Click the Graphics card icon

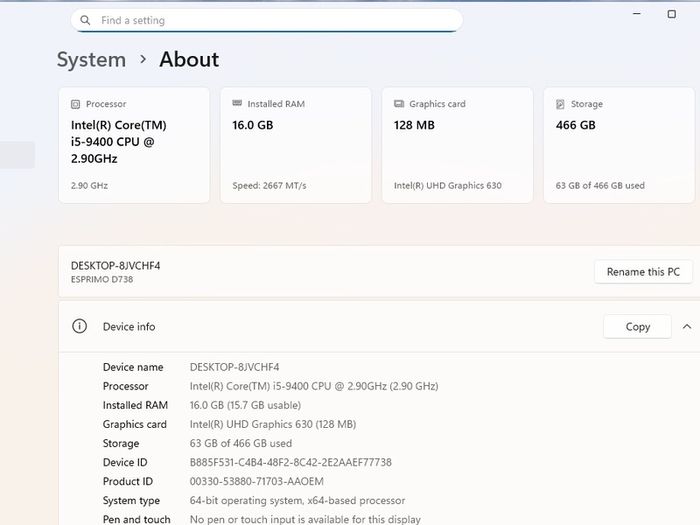click(399, 104)
